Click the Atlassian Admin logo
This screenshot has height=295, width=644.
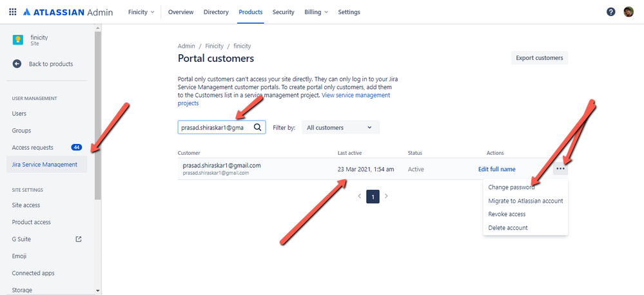(x=68, y=12)
